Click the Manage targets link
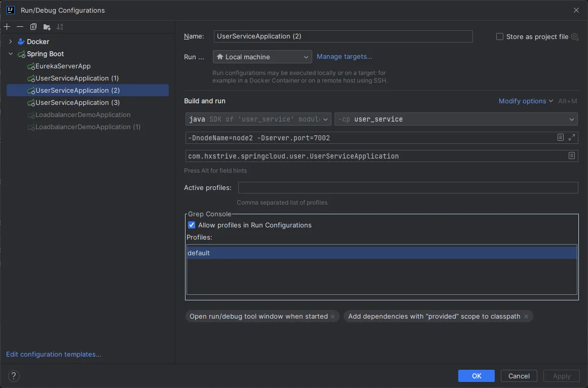 (344, 57)
